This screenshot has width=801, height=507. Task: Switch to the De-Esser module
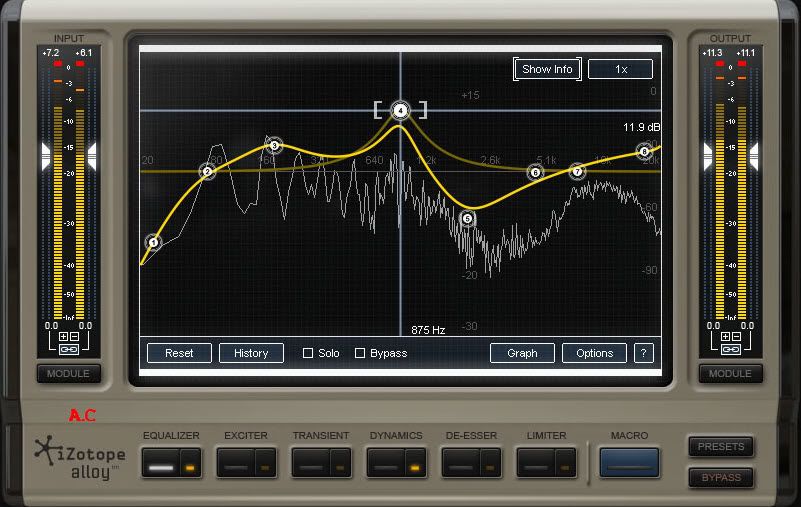[461, 463]
